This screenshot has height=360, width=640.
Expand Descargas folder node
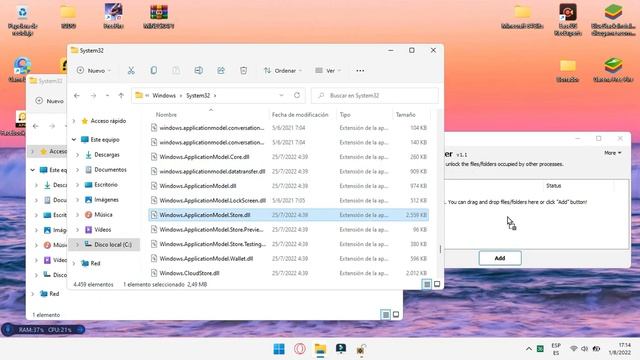pos(77,155)
